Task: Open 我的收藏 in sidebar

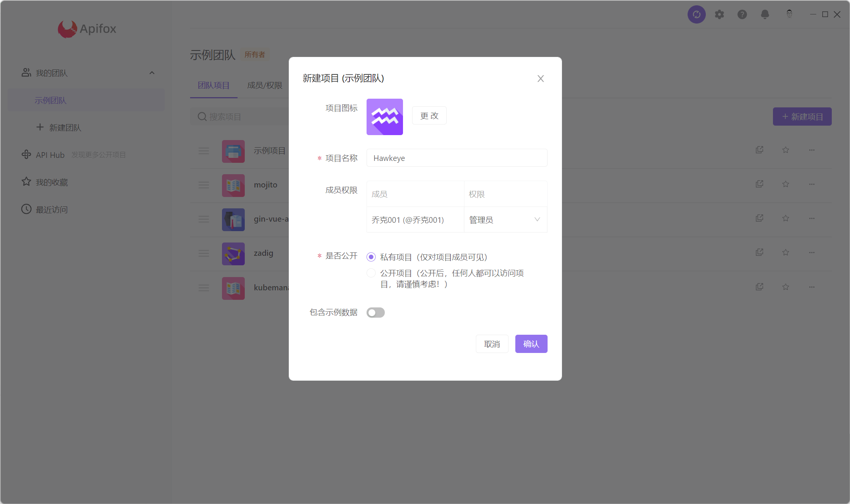Action: [45, 182]
